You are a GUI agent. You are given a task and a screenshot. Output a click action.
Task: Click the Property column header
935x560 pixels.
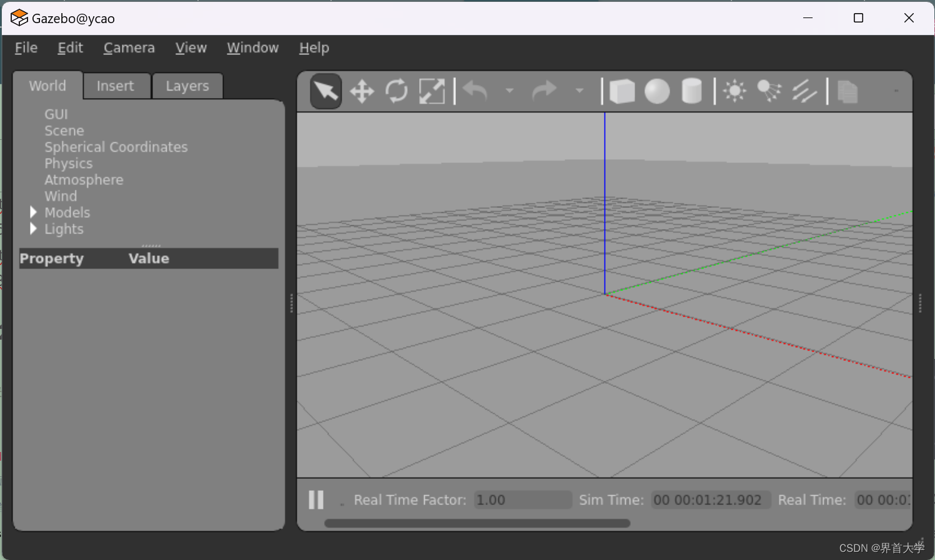(x=51, y=258)
